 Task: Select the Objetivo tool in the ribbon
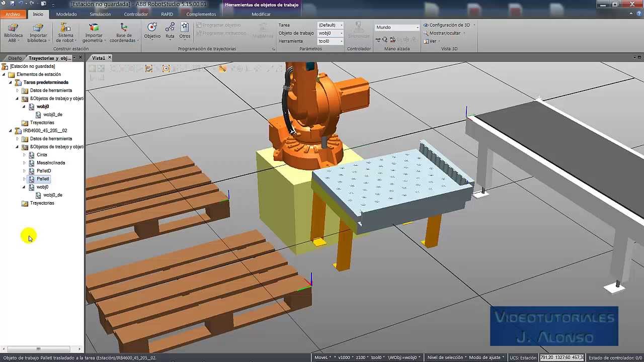point(152,30)
